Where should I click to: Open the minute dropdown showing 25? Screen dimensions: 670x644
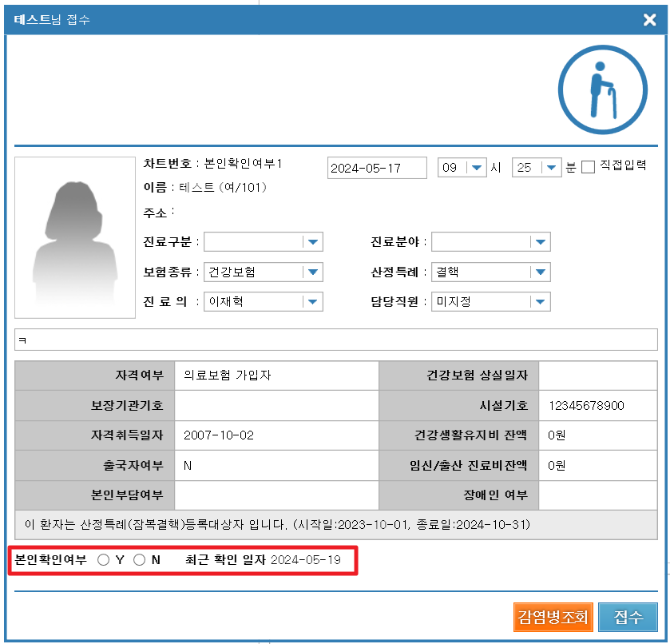click(x=552, y=168)
